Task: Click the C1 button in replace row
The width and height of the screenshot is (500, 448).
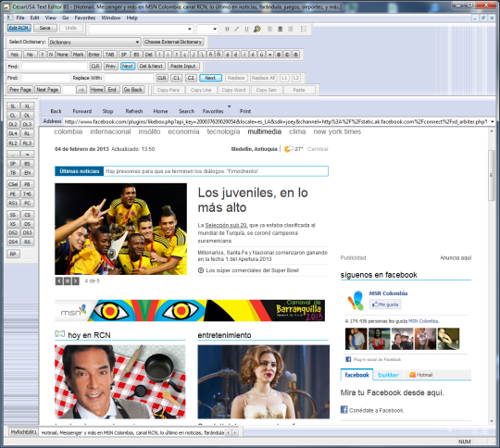Action: 176,78
